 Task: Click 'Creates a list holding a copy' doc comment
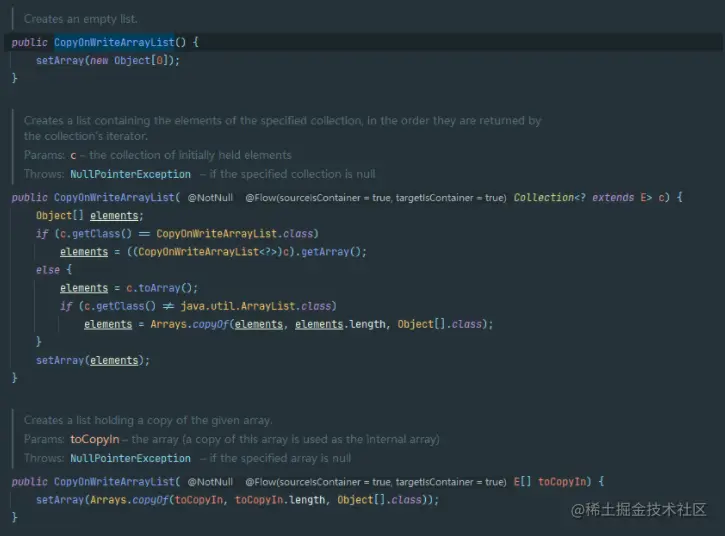pos(148,420)
